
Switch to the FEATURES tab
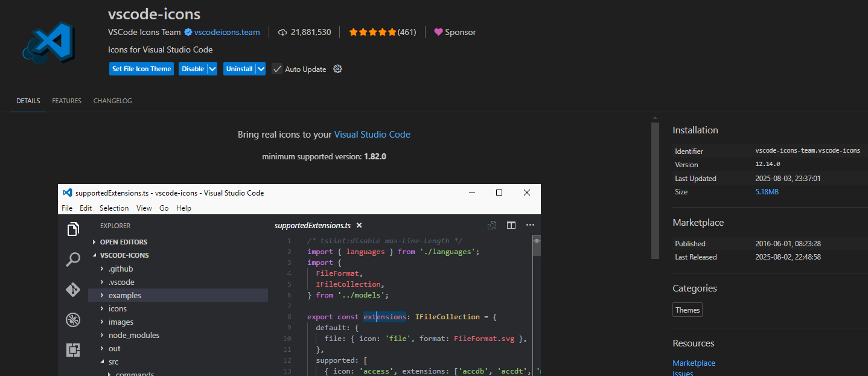(66, 101)
